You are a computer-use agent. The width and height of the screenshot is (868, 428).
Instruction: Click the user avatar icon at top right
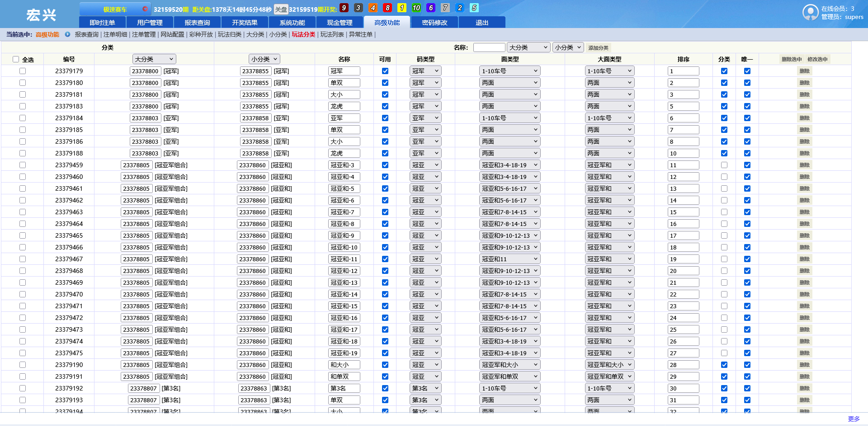(811, 12)
